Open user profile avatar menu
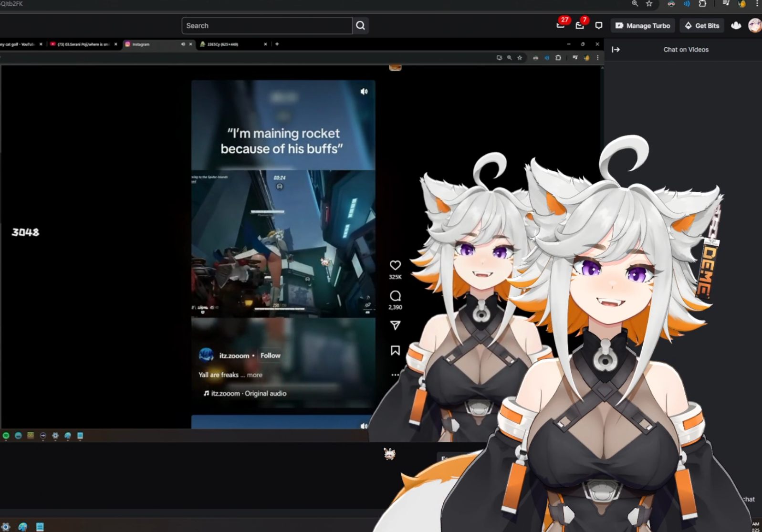This screenshot has height=532, width=762. [x=754, y=26]
